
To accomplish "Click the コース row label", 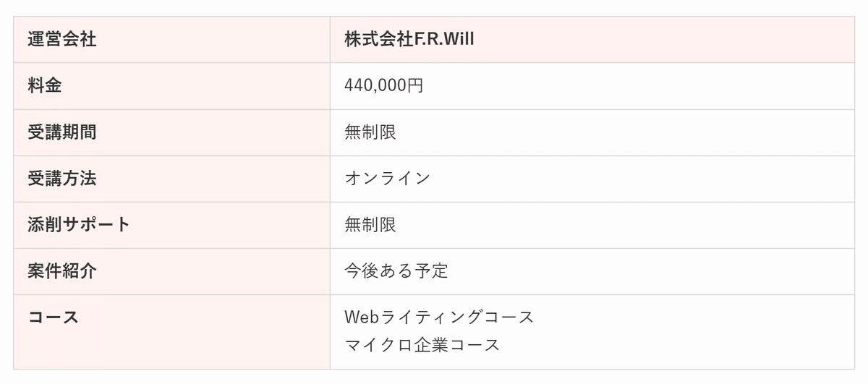I will point(54,317).
